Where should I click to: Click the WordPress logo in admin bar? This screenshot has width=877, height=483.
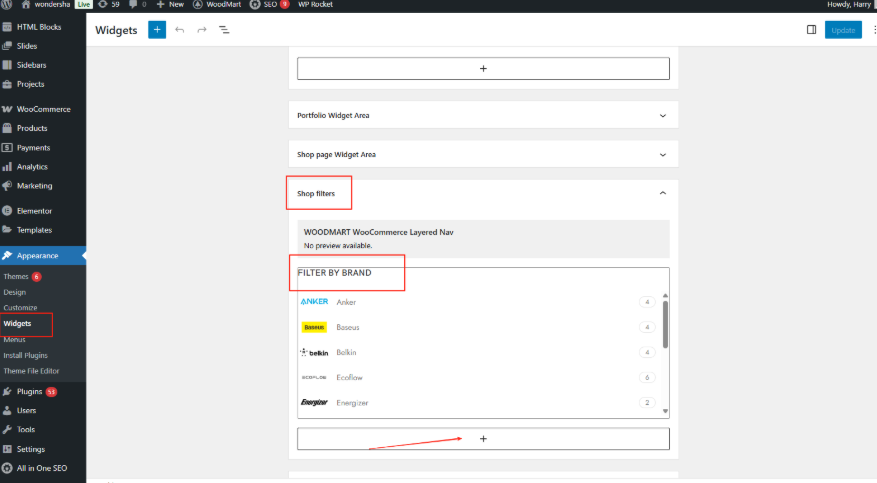7,5
